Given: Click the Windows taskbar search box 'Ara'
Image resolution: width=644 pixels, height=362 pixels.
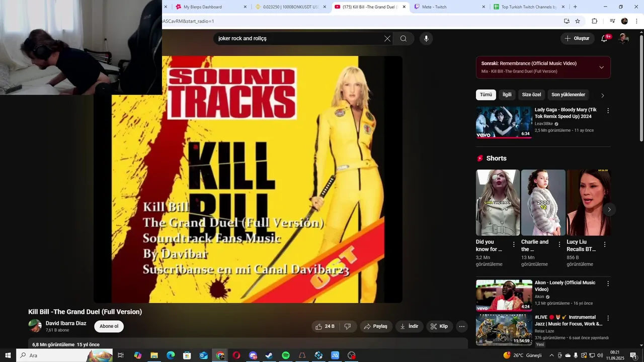Looking at the screenshot, I should (64, 355).
